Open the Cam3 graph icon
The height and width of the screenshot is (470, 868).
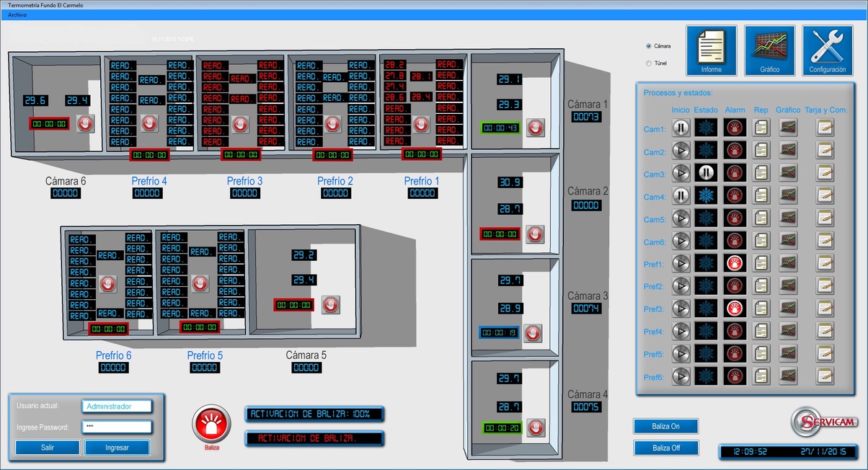[788, 173]
